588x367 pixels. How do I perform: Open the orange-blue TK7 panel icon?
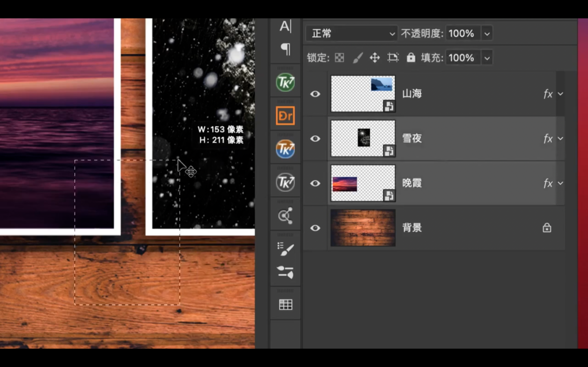coord(285,149)
